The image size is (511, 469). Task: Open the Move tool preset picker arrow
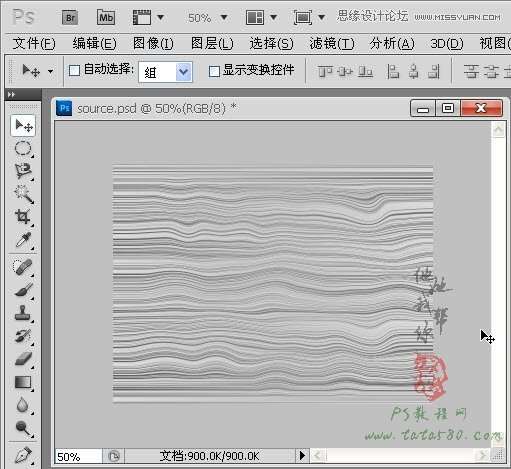click(x=50, y=71)
